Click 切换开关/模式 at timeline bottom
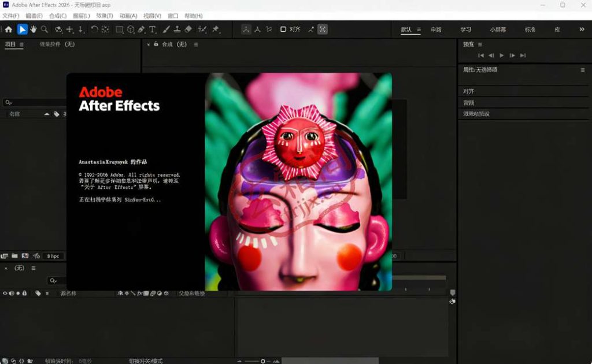This screenshot has width=592, height=364. point(145,361)
